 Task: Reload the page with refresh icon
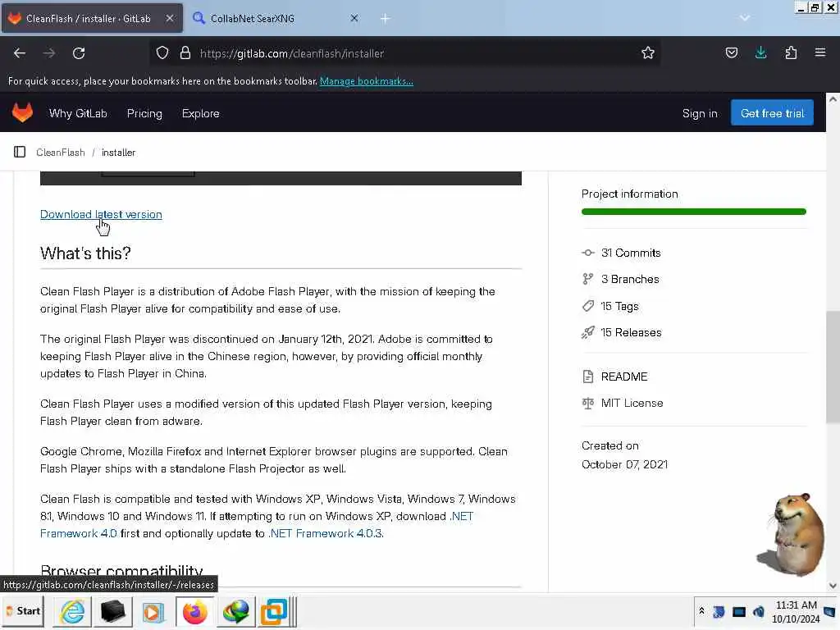79,53
